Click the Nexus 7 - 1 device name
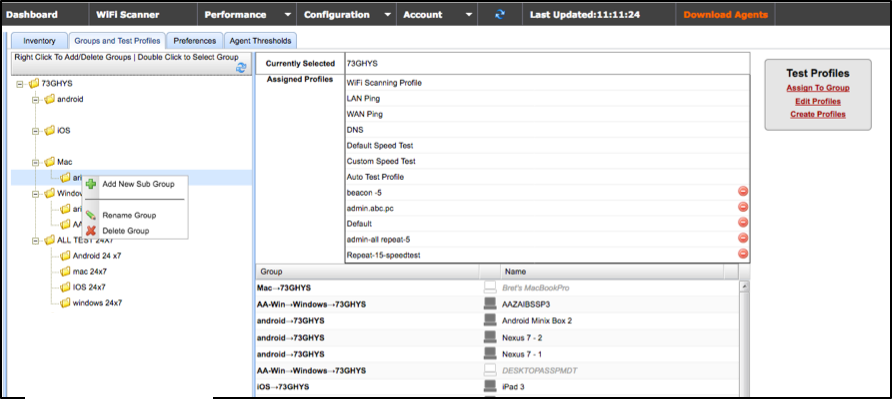The image size is (892, 399). pos(522,354)
